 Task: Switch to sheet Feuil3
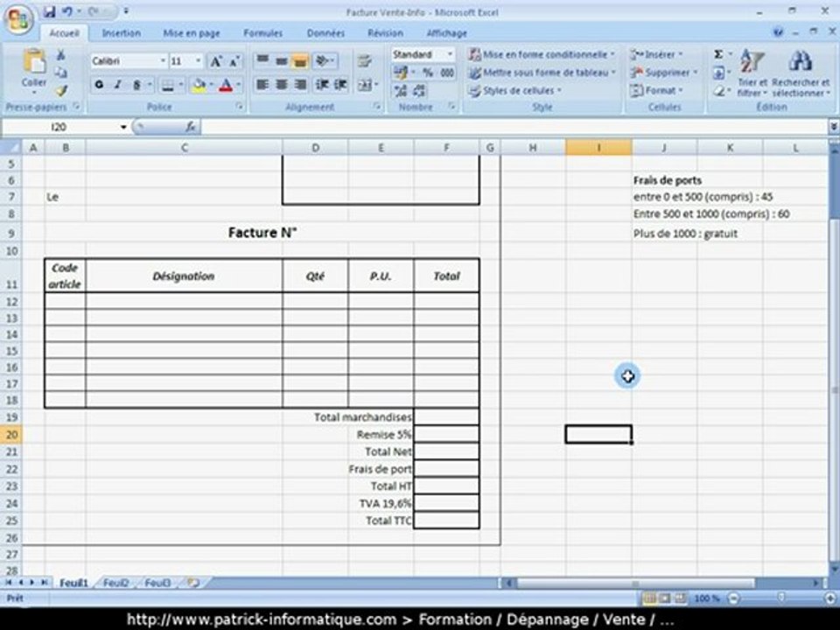(x=157, y=583)
